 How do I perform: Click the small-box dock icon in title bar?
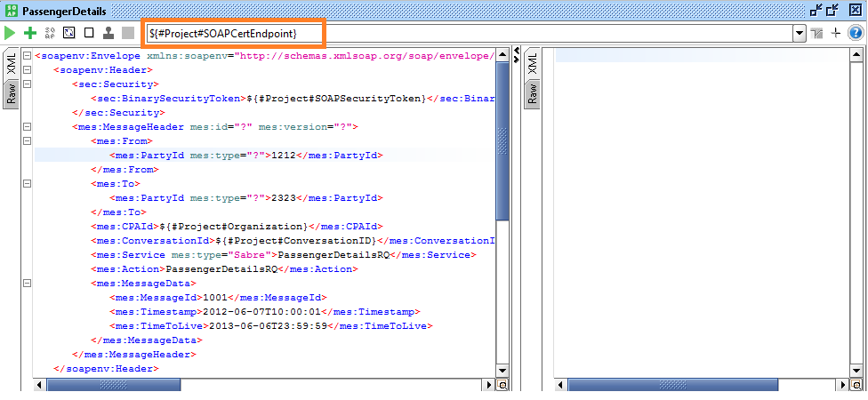[x=816, y=10]
